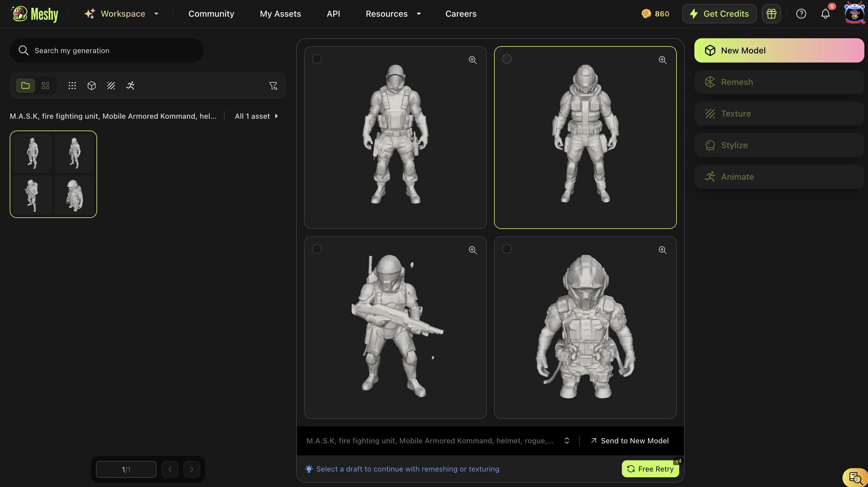Select the folder view icon
This screenshot has width=868, height=487.
tap(25, 86)
